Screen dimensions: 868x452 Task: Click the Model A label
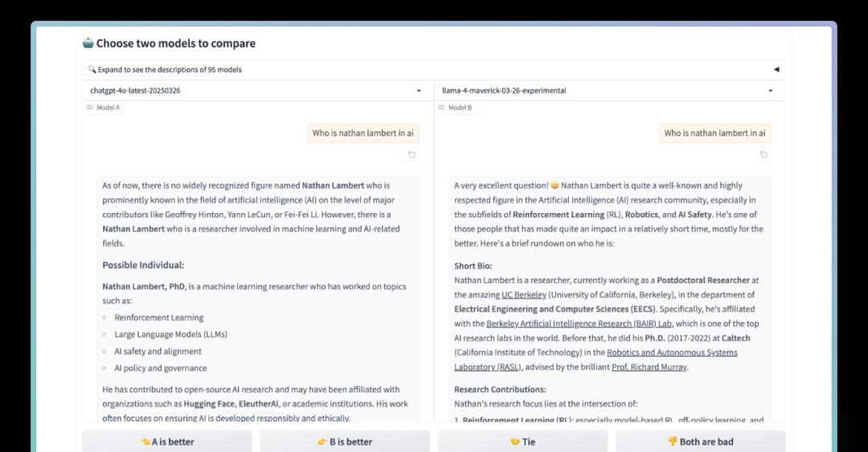point(104,108)
